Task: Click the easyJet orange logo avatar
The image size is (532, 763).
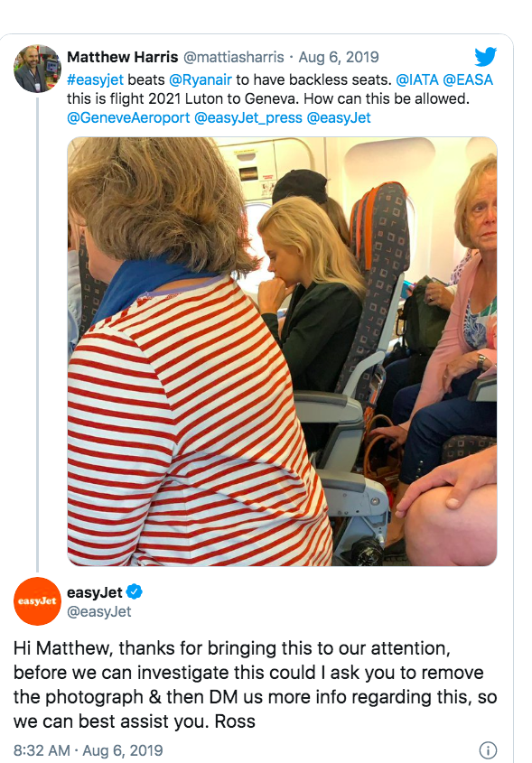Action: [37, 601]
